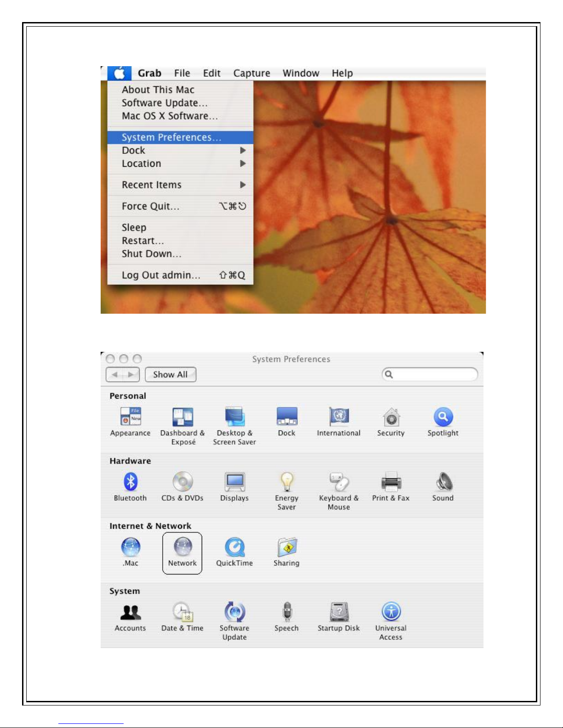Choose Force Quit… from the menu
This screenshot has height=728, width=563.
(180, 206)
